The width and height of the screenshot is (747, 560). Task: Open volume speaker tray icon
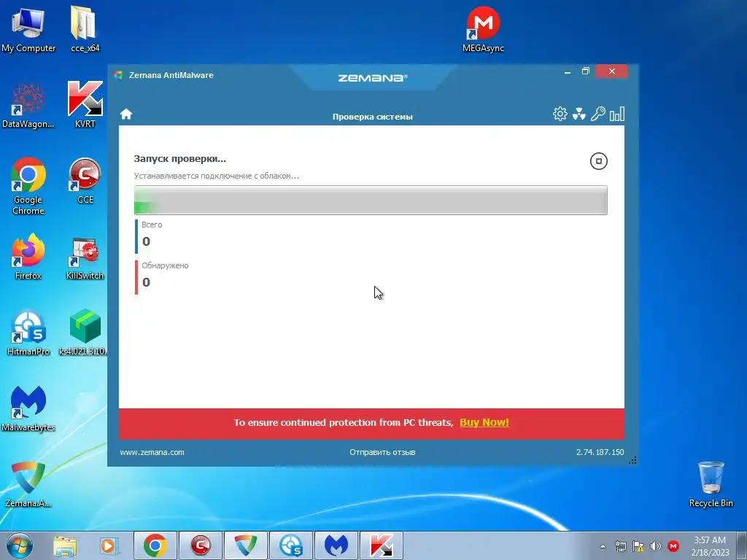click(656, 546)
